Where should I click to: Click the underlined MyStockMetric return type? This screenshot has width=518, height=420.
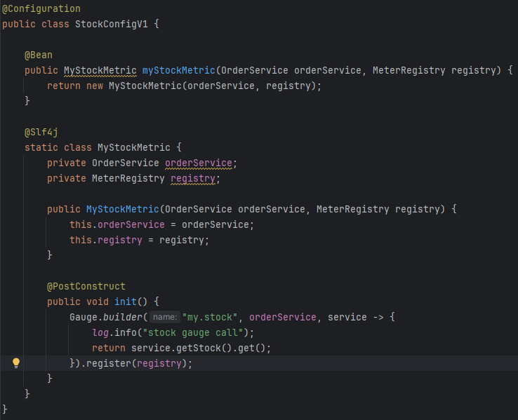[x=100, y=70]
